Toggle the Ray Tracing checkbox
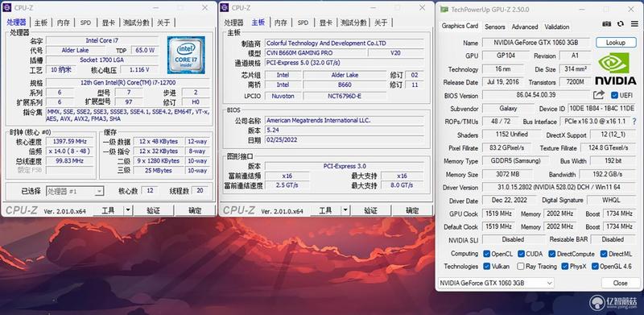The width and height of the screenshot is (644, 315). pos(521,267)
